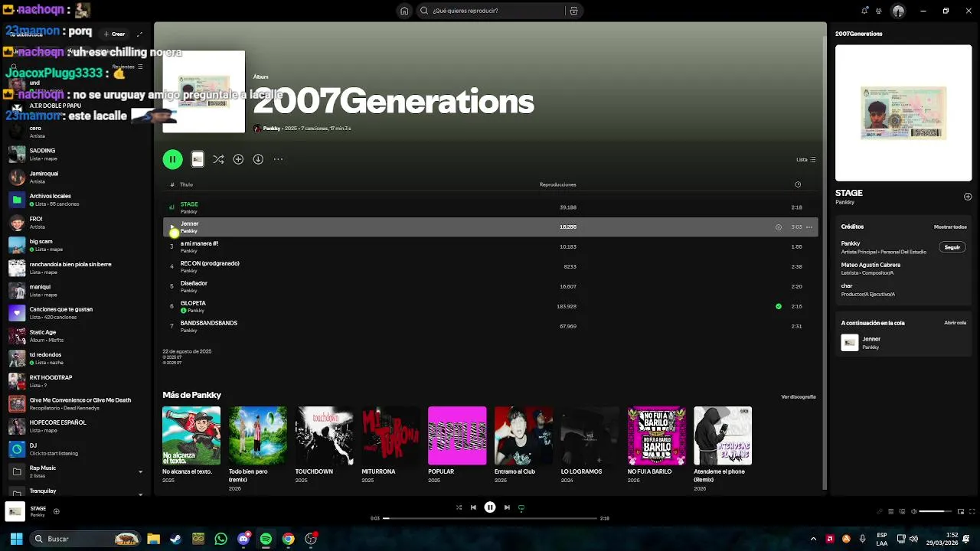Viewport: 980px width, 551px height.
Task: Add now-playing STAGE to liked songs
Action: click(56, 511)
